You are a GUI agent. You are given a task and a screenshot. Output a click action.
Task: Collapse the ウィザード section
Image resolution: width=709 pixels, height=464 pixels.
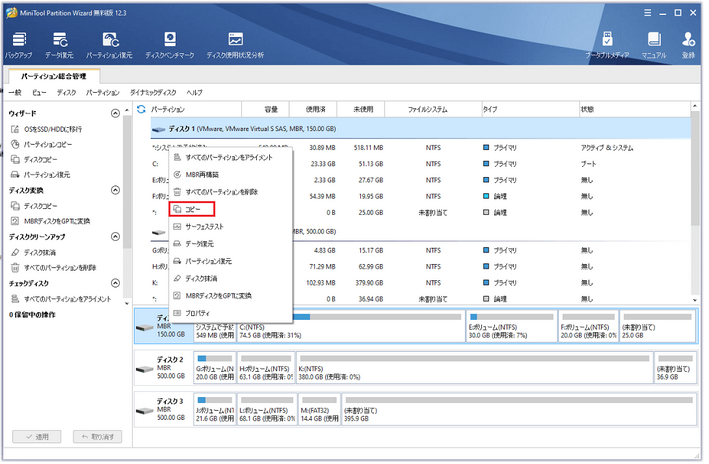(x=115, y=114)
